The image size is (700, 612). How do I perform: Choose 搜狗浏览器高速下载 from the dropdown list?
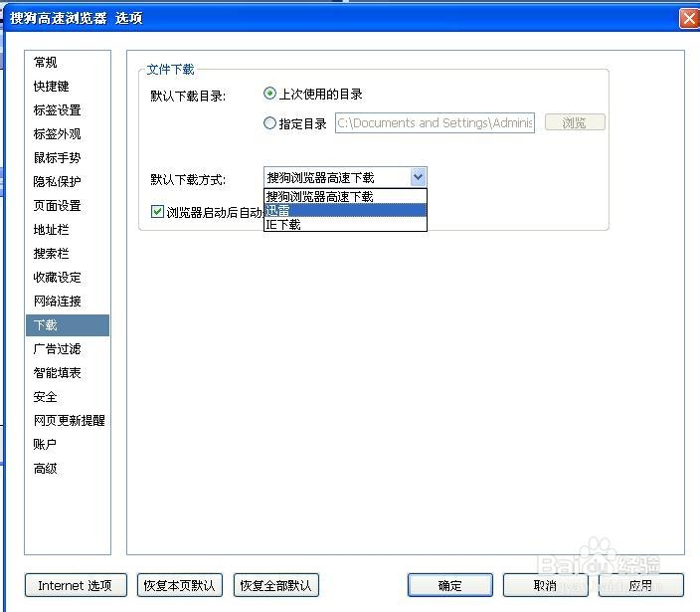pyautogui.click(x=345, y=197)
